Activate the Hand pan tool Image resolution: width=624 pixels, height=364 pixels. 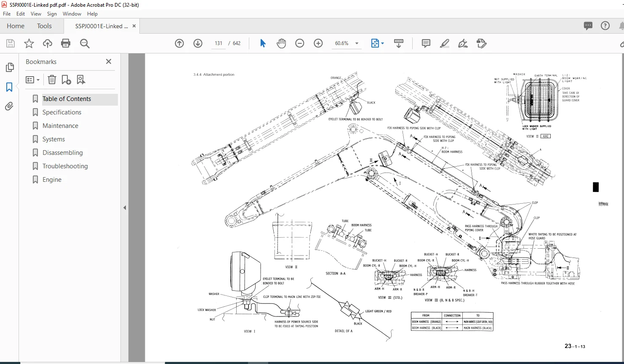click(281, 43)
